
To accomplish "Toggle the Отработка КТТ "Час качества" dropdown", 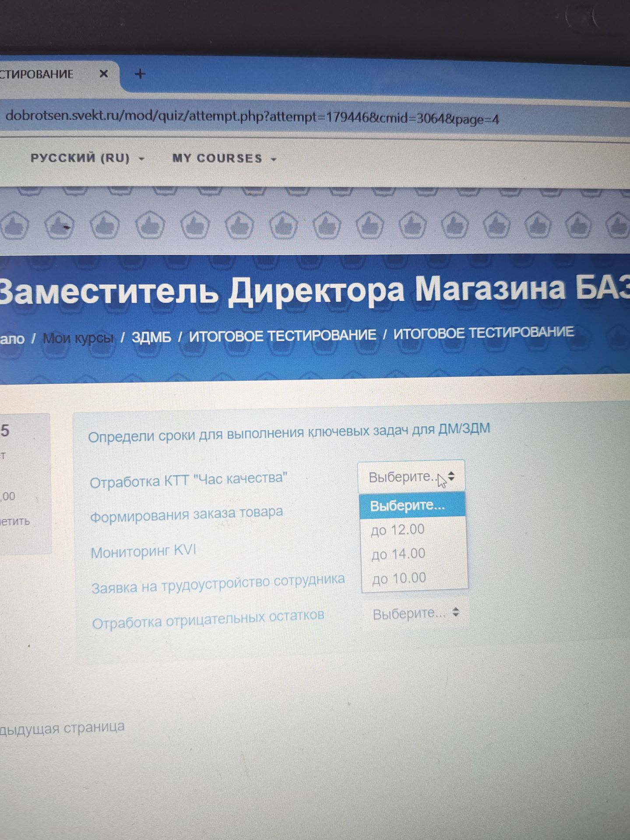I will tap(411, 476).
